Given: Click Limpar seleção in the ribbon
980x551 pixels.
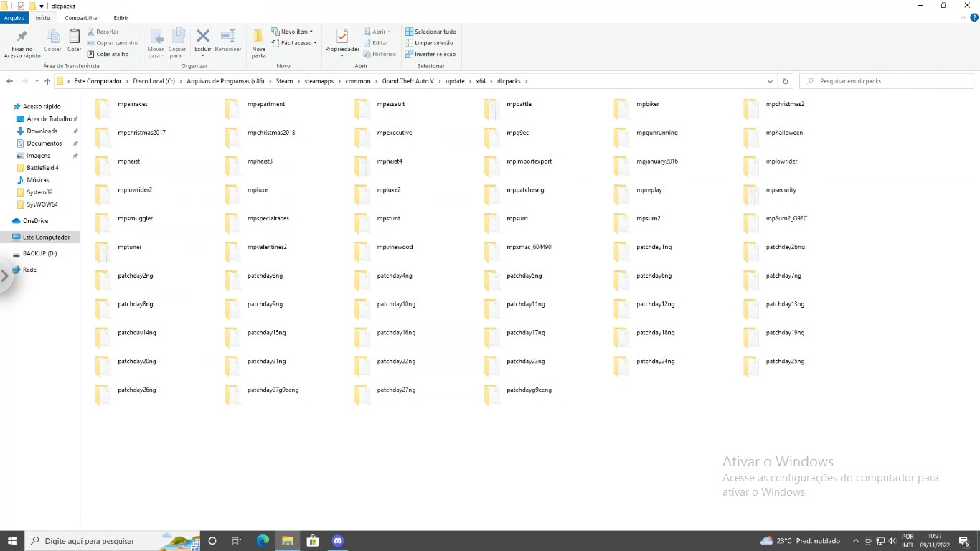Looking at the screenshot, I should [x=430, y=42].
